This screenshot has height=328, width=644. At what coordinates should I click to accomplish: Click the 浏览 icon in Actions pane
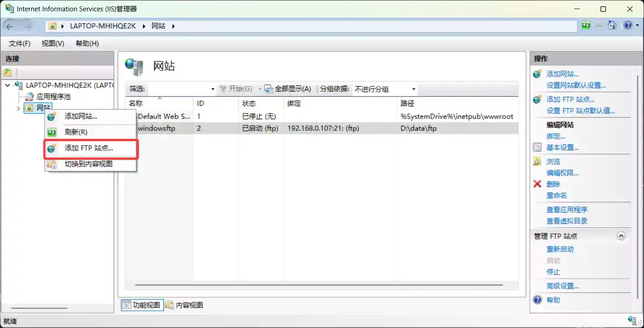[538, 162]
